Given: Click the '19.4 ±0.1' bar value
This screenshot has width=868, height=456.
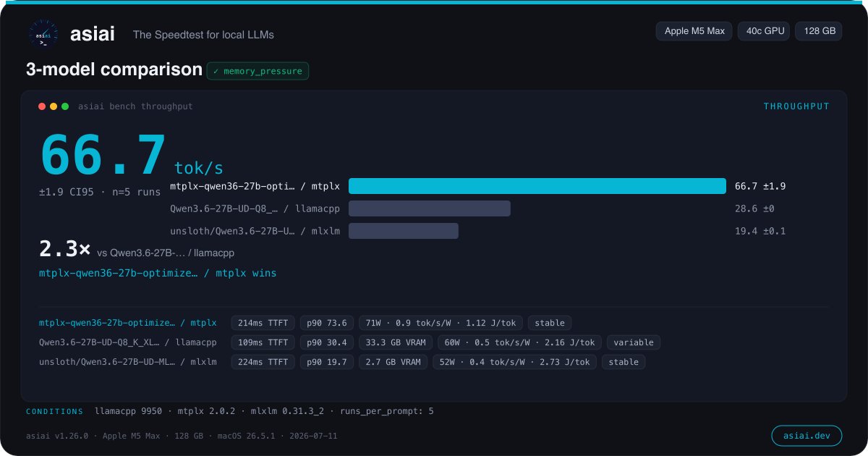Looking at the screenshot, I should [760, 231].
